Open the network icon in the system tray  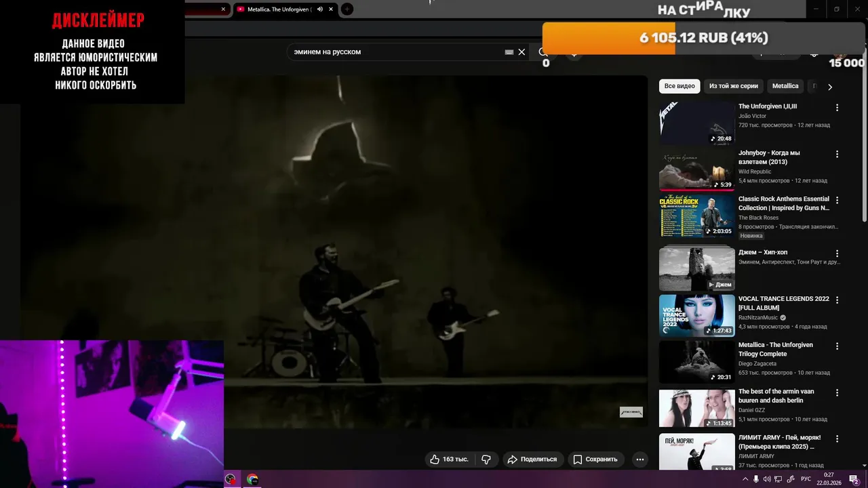click(778, 479)
